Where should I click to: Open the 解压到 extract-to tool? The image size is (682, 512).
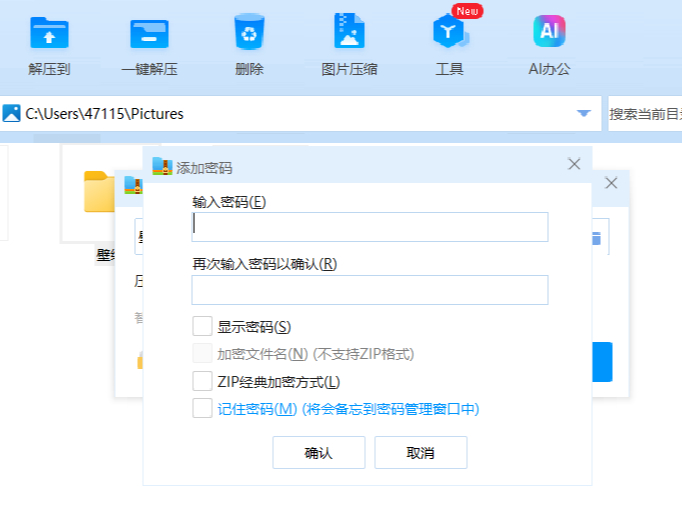pyautogui.click(x=49, y=45)
